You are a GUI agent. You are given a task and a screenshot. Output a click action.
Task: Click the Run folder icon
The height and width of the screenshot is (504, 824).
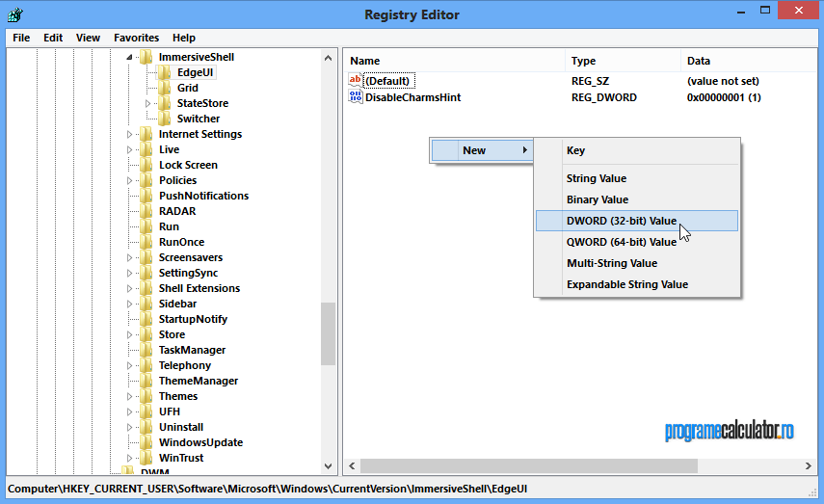click(146, 226)
